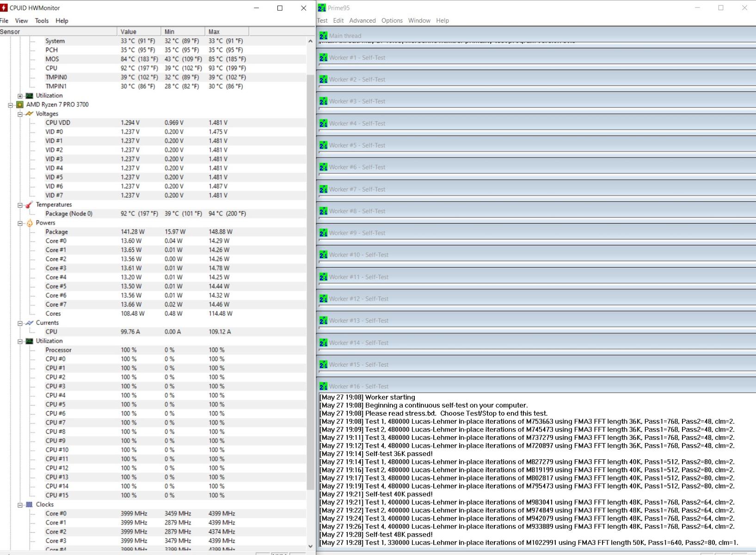Collapse the AMD Ryzen 7 PRO 3700 node

[x=11, y=105]
